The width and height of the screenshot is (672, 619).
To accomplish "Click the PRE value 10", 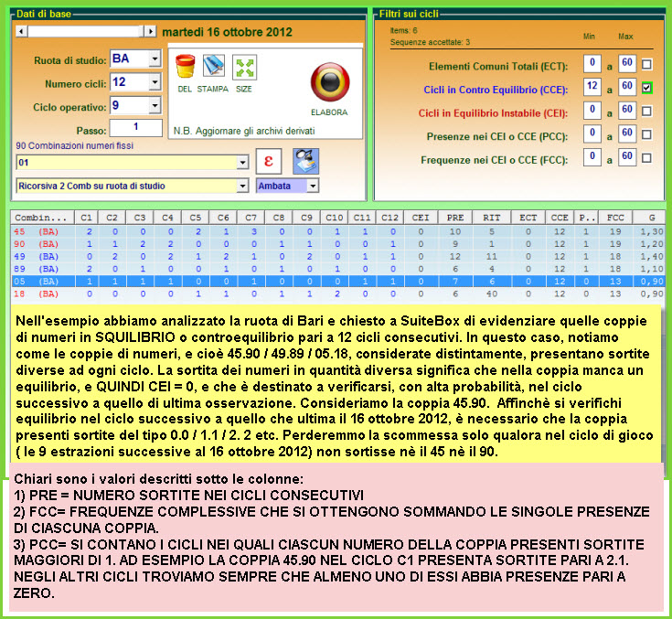I will click(x=455, y=231).
